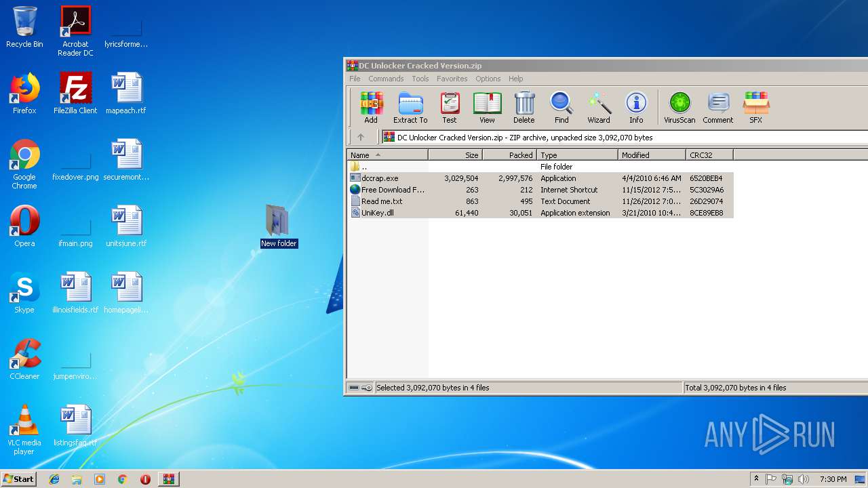The image size is (868, 488).
Task: Select securemont document on desktop
Action: [126, 160]
